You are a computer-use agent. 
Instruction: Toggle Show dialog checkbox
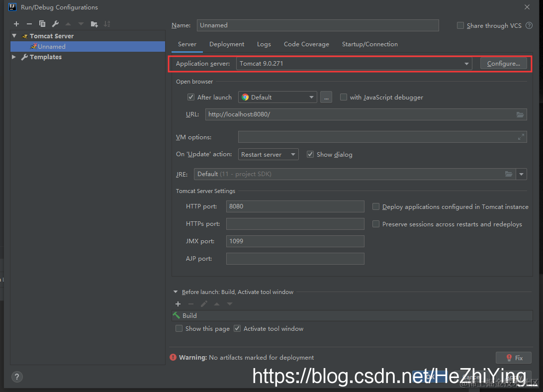pyautogui.click(x=310, y=154)
